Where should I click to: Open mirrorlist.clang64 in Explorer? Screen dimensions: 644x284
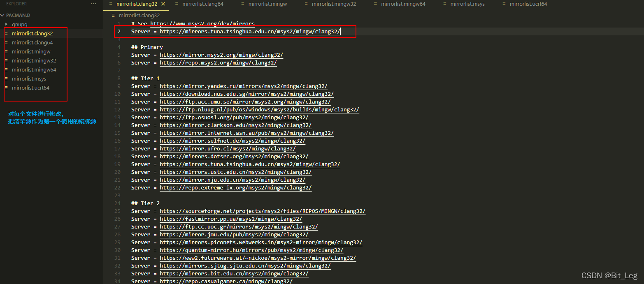tap(32, 42)
